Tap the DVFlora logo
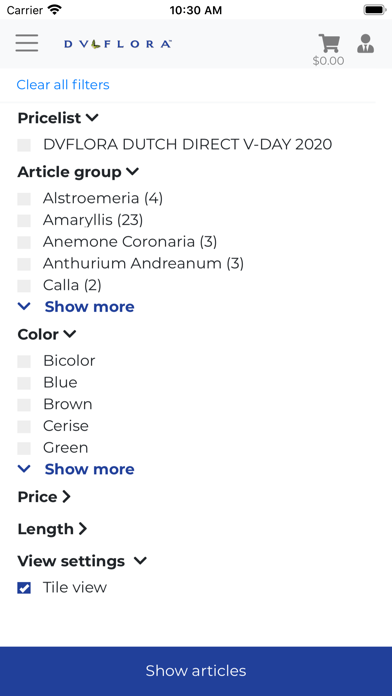Screen dimensions: 392x696 118,44
